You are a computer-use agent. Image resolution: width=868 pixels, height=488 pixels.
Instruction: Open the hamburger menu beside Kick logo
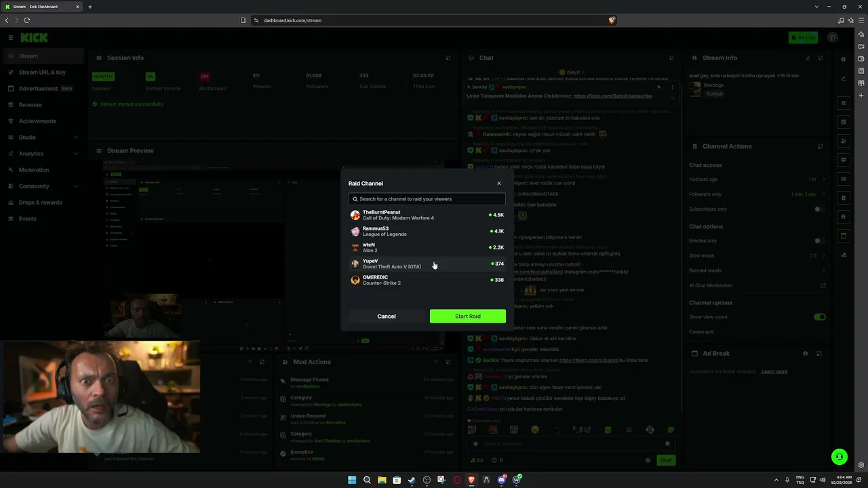click(11, 38)
